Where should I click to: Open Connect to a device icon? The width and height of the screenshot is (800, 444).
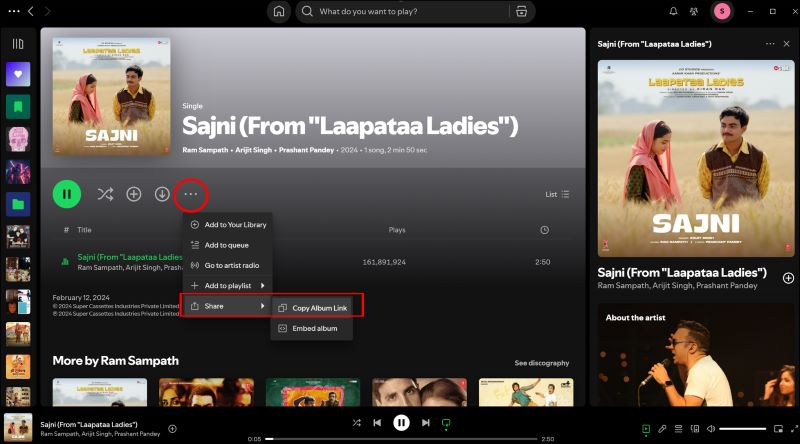694,429
